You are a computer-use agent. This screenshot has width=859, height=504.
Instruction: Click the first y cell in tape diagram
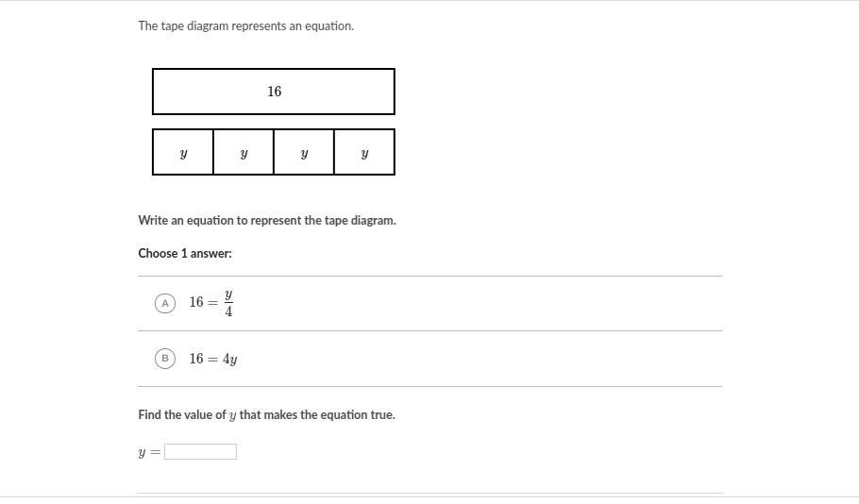pyautogui.click(x=183, y=152)
